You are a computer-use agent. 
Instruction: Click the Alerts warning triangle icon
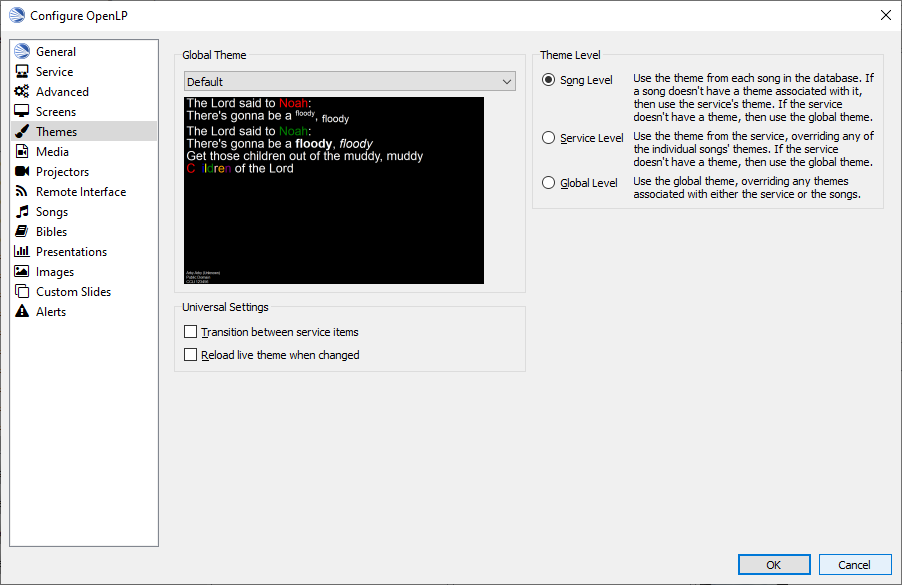coord(22,311)
